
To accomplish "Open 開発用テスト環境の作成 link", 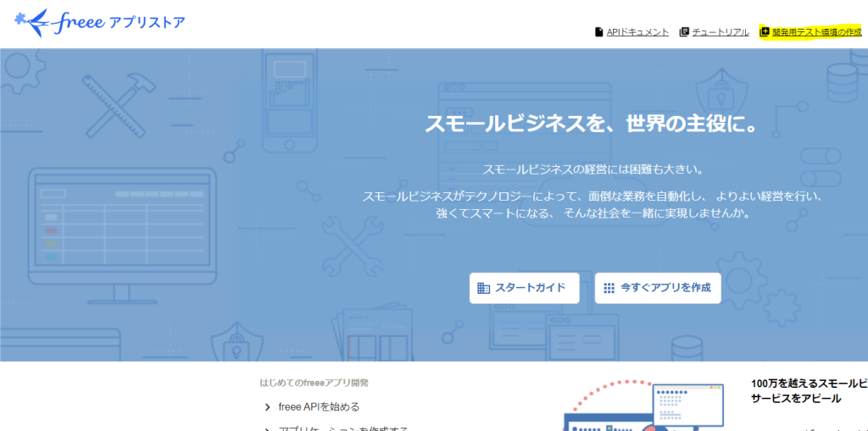I will [x=817, y=32].
